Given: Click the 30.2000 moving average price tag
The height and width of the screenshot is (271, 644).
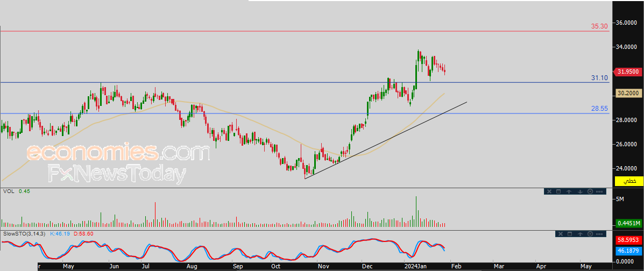Looking at the screenshot, I should [628, 93].
